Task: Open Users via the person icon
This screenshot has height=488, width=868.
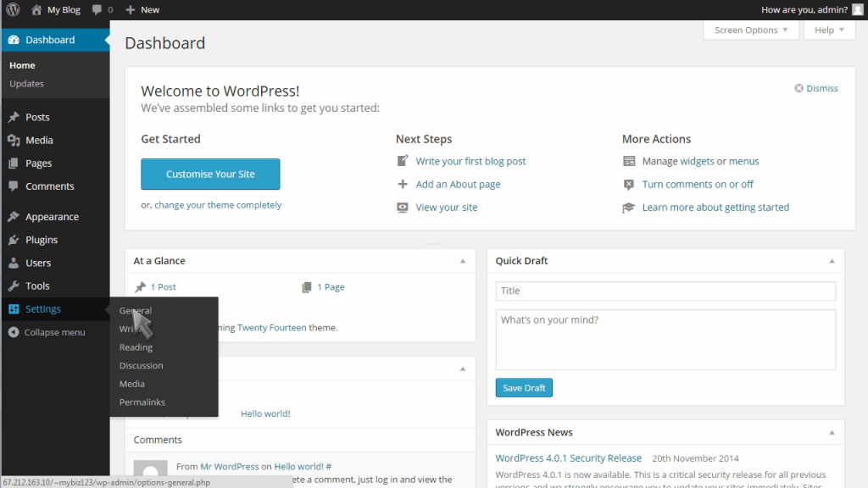Action: [x=14, y=263]
